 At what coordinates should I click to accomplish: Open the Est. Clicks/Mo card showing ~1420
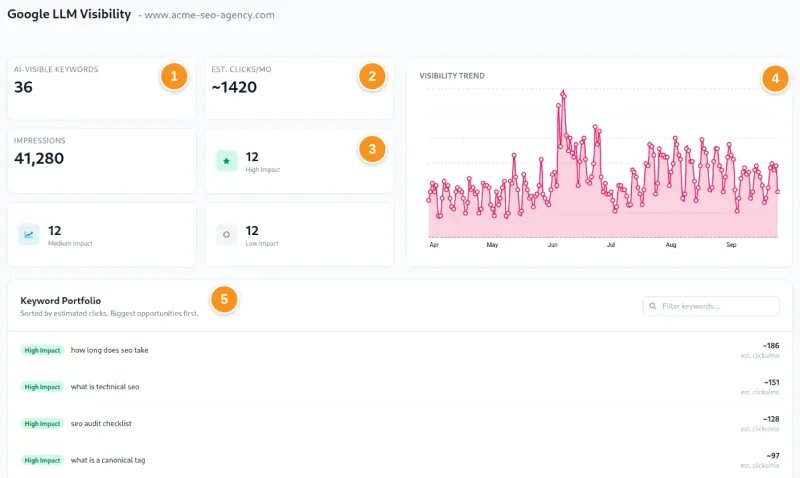pyautogui.click(x=299, y=89)
